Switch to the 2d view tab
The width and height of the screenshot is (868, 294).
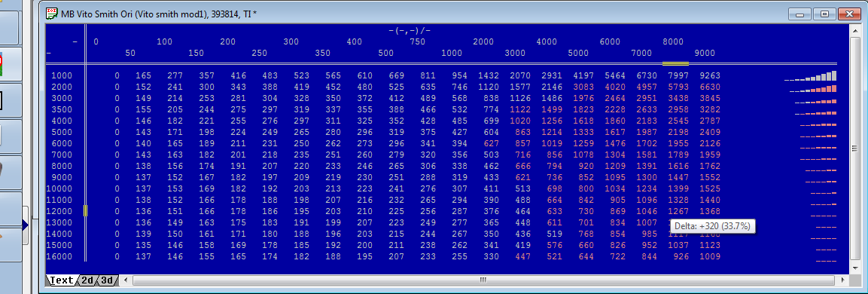pos(87,280)
